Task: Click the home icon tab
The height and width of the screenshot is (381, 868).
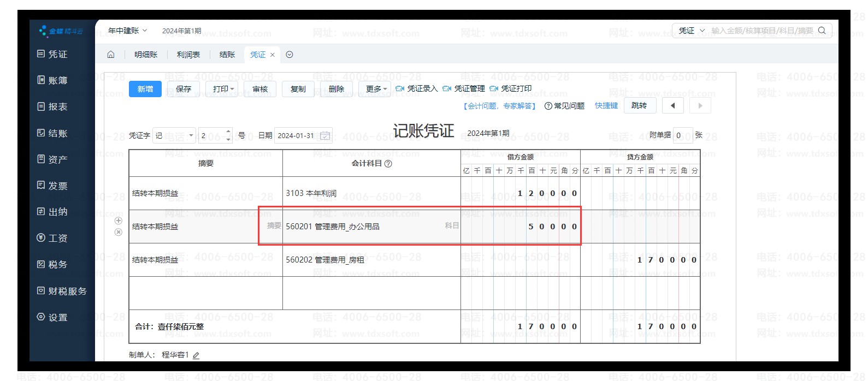Action: [x=111, y=55]
